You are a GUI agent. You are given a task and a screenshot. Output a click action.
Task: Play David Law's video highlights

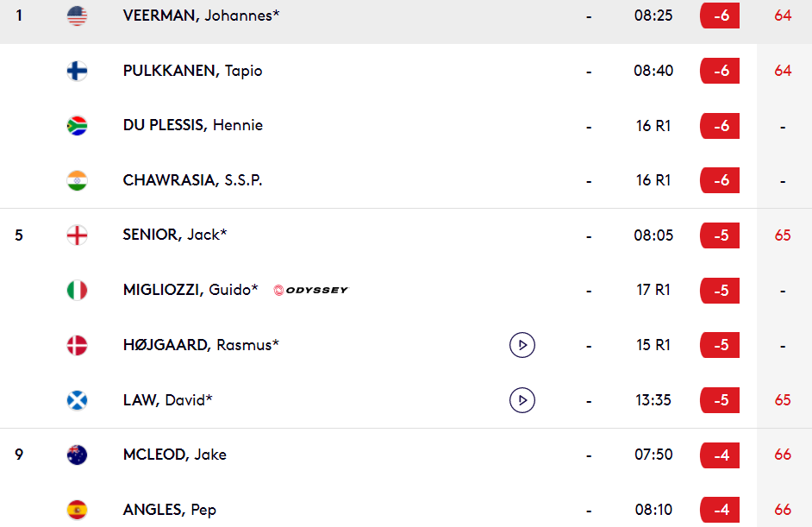coord(522,400)
